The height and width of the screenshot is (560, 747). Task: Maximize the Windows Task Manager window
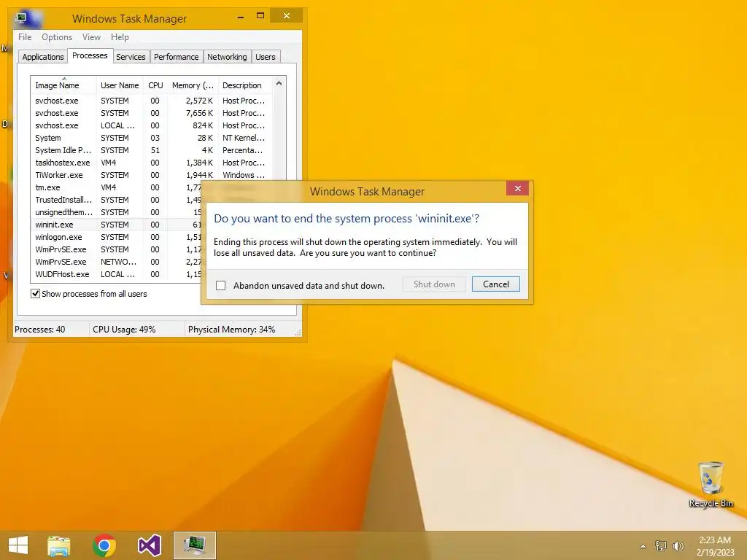[x=260, y=16]
